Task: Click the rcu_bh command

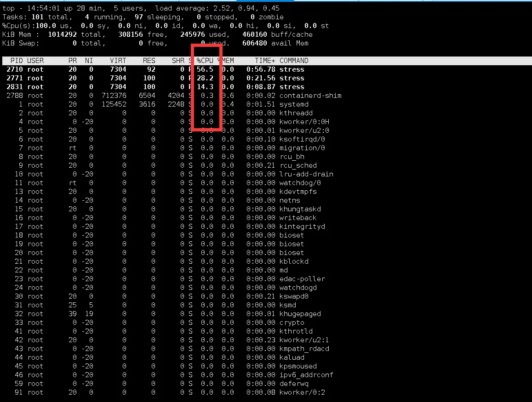Action: [292, 157]
